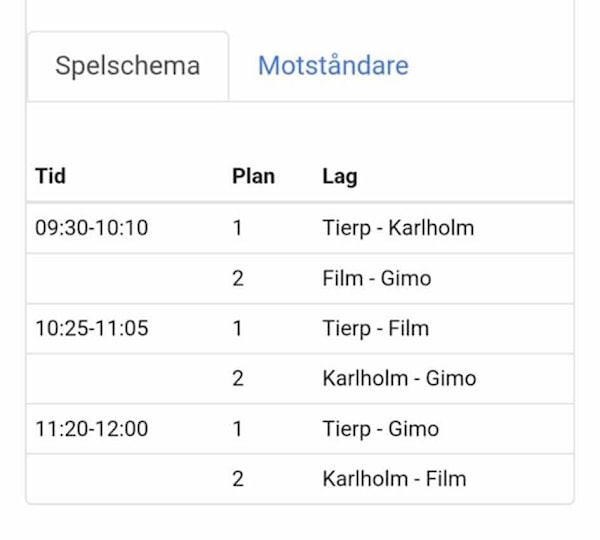Click plan 2 in the Karlholm - Gimo row
The image size is (600, 540).
click(x=238, y=378)
